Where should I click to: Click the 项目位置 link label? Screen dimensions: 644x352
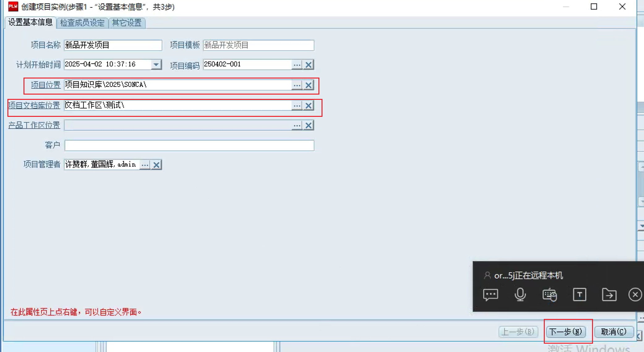pos(46,85)
